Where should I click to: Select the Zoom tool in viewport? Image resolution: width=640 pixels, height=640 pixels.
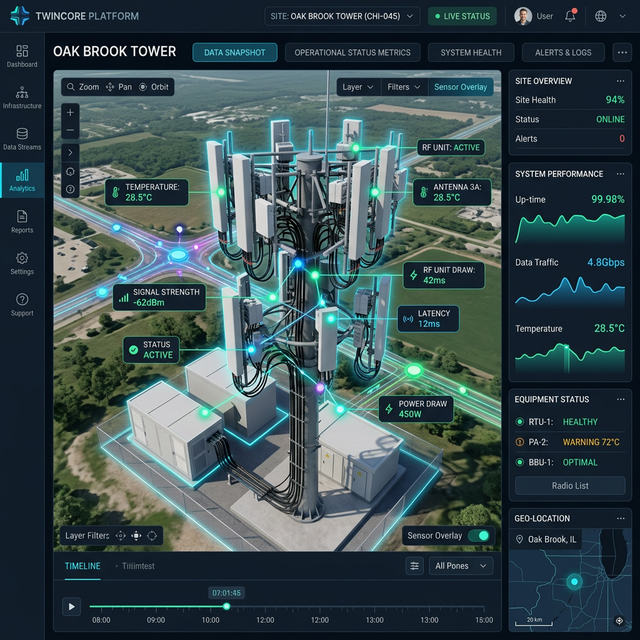[x=83, y=87]
